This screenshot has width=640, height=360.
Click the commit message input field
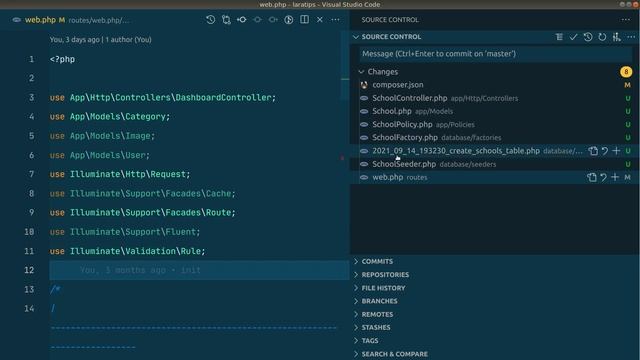pos(496,54)
